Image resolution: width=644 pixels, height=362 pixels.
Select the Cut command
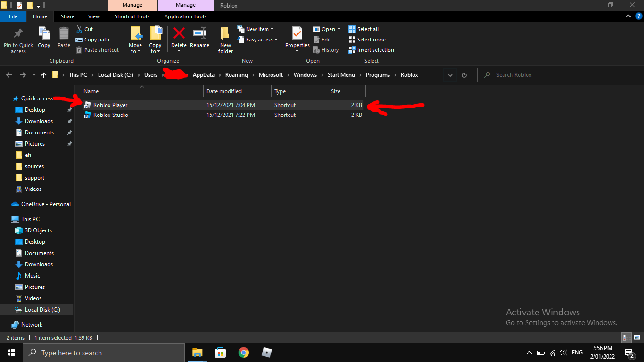tap(84, 29)
